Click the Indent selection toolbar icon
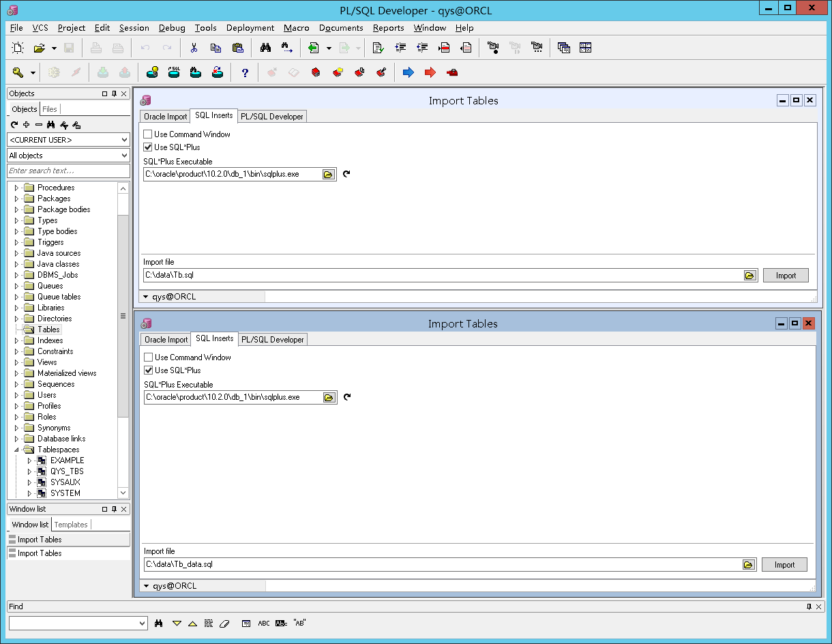This screenshot has height=644, width=832. coord(400,48)
